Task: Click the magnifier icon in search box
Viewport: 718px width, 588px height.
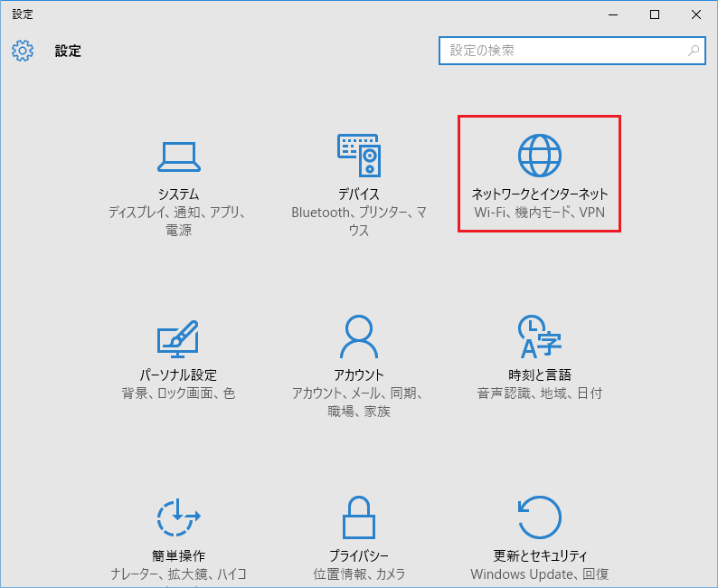Action: [x=694, y=51]
